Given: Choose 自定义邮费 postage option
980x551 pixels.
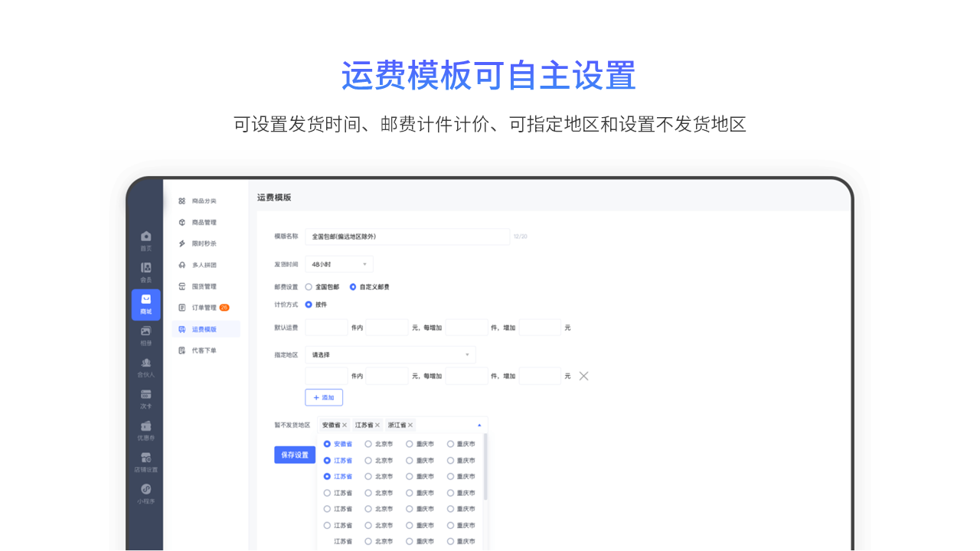Looking at the screenshot, I should tap(370, 287).
